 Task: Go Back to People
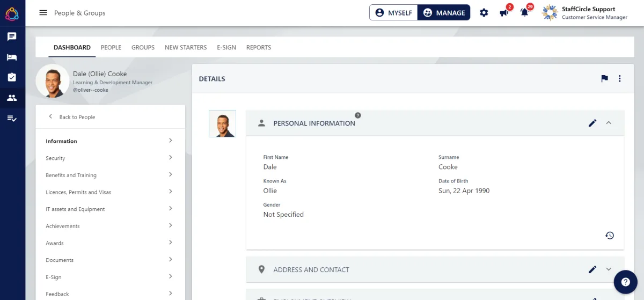tap(71, 117)
